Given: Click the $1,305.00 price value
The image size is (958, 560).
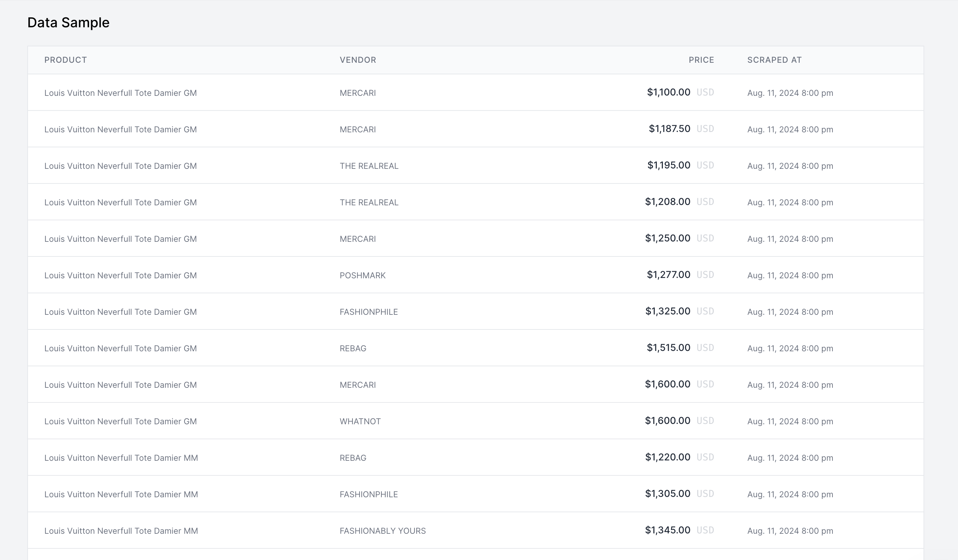Looking at the screenshot, I should (x=668, y=493).
